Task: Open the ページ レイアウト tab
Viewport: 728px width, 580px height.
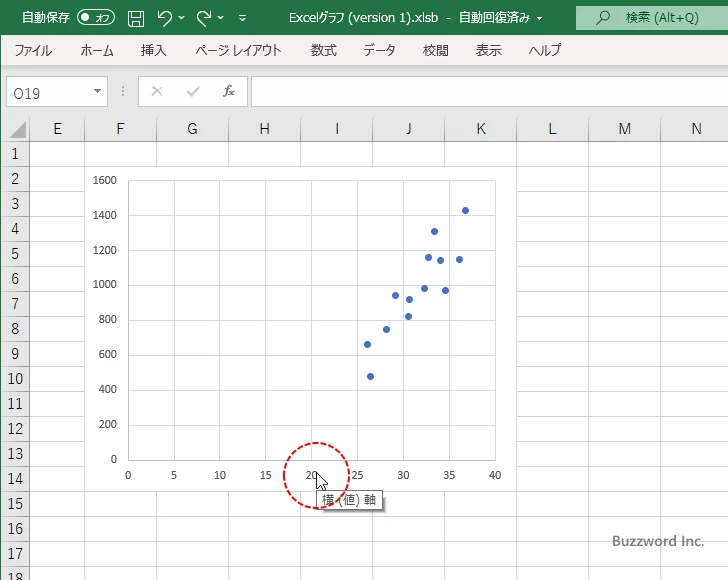Action: click(238, 50)
